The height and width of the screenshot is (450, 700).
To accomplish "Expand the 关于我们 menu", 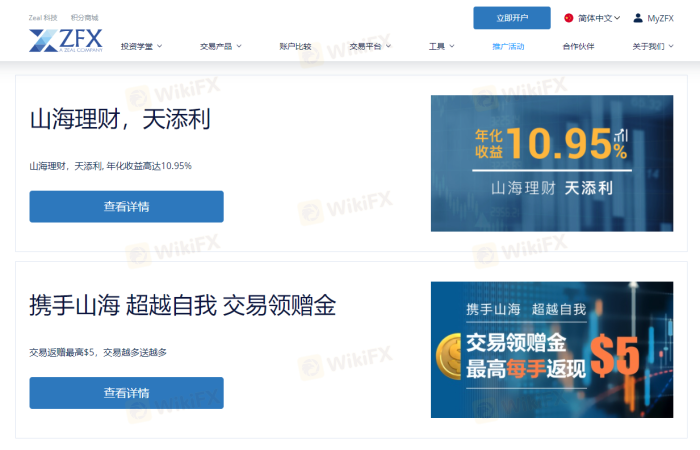I will [x=653, y=46].
